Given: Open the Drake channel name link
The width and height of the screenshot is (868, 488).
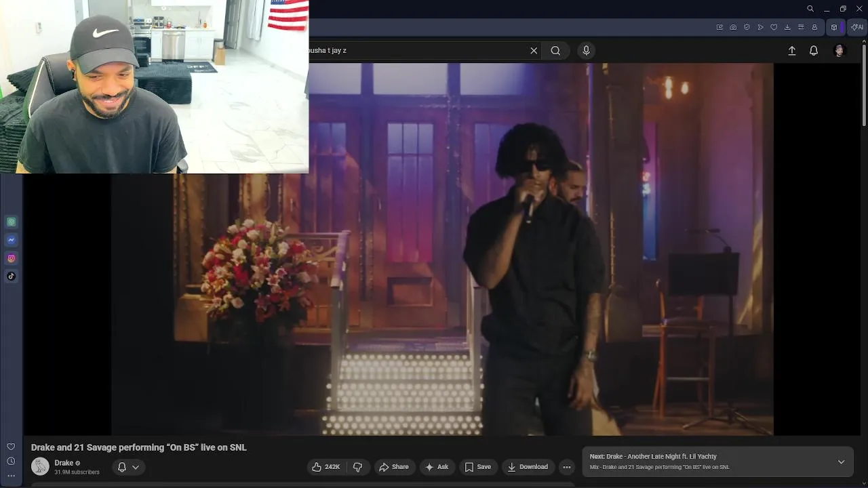Looking at the screenshot, I should pos(64,463).
